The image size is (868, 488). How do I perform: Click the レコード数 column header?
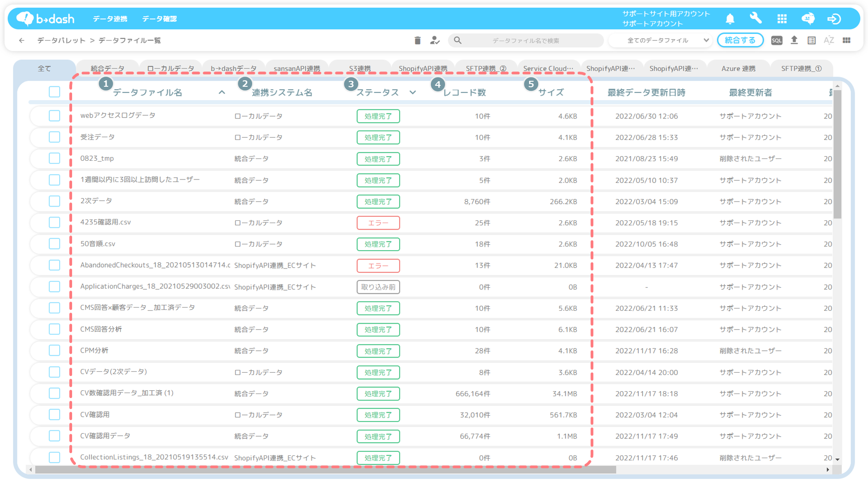tap(464, 93)
